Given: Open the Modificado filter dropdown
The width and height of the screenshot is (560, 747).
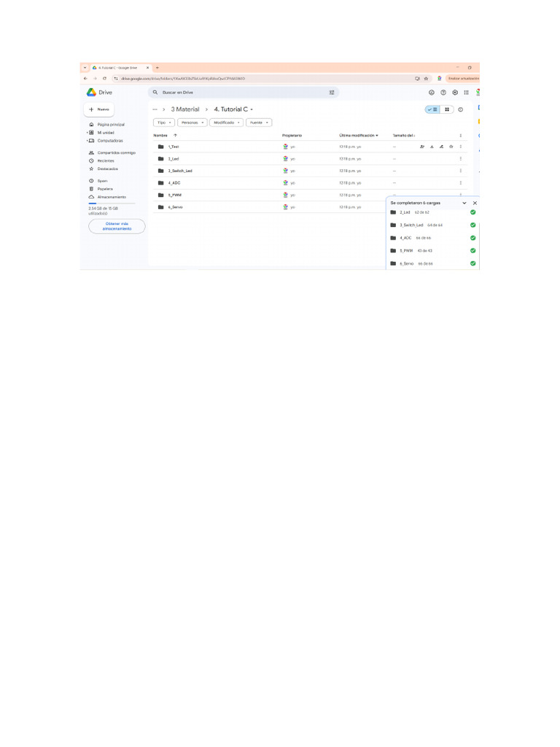Looking at the screenshot, I should 227,123.
